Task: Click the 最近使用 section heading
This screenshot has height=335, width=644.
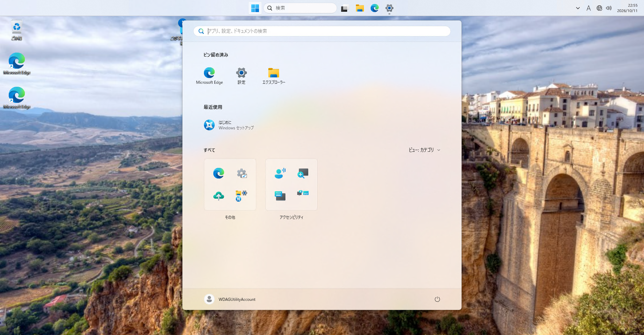Action: pos(213,107)
